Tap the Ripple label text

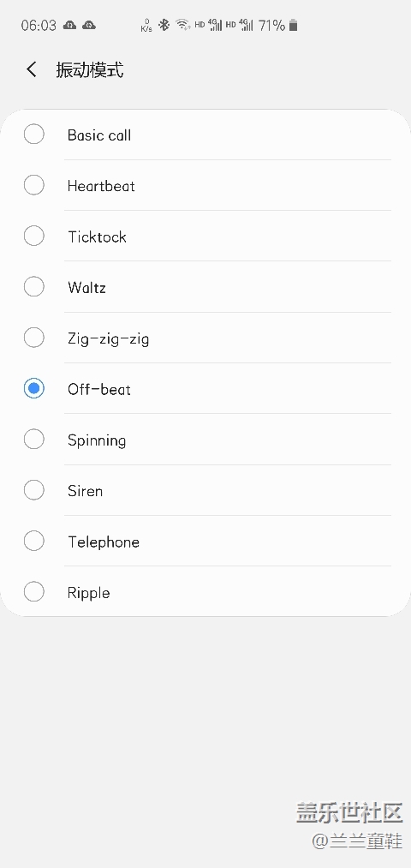(x=88, y=593)
